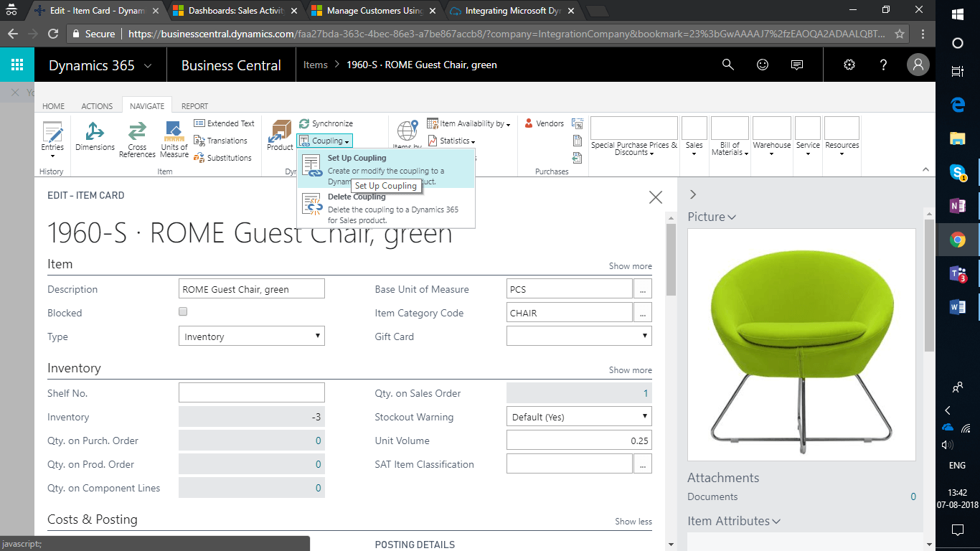Screen dimensions: 980x551
Task: Open the user account avatar
Action: [x=918, y=65]
